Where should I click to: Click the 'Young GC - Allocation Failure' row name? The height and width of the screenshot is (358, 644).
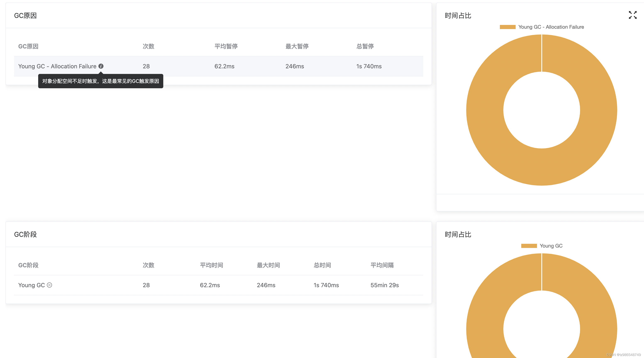point(57,66)
